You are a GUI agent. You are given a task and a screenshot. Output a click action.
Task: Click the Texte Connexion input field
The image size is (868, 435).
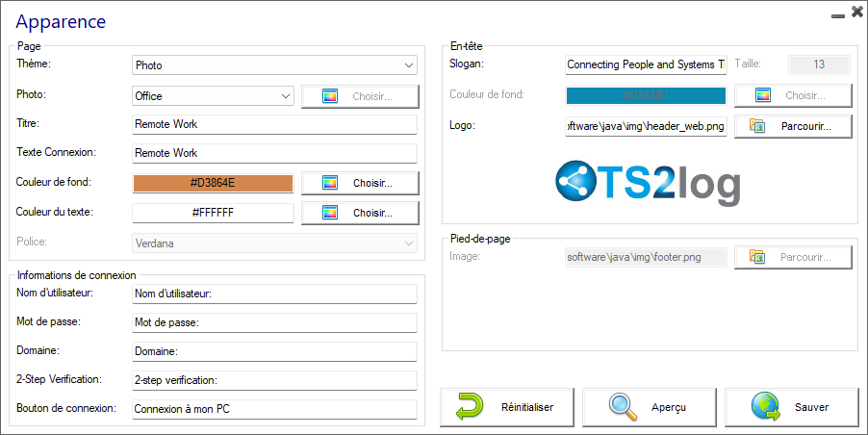tap(273, 153)
